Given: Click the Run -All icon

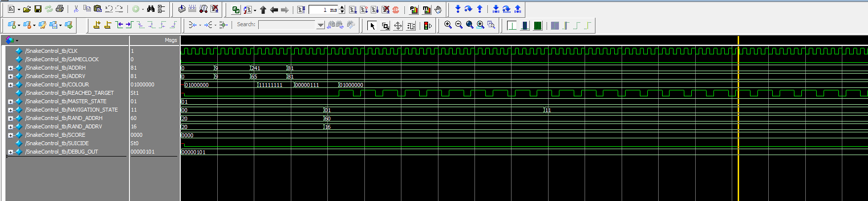Looking at the screenshot, I should tap(375, 9).
